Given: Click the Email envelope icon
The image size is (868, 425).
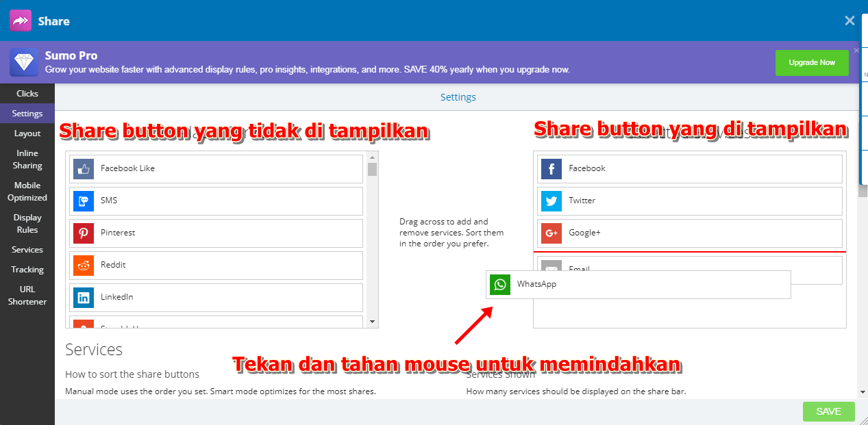Looking at the screenshot, I should 551,267.
